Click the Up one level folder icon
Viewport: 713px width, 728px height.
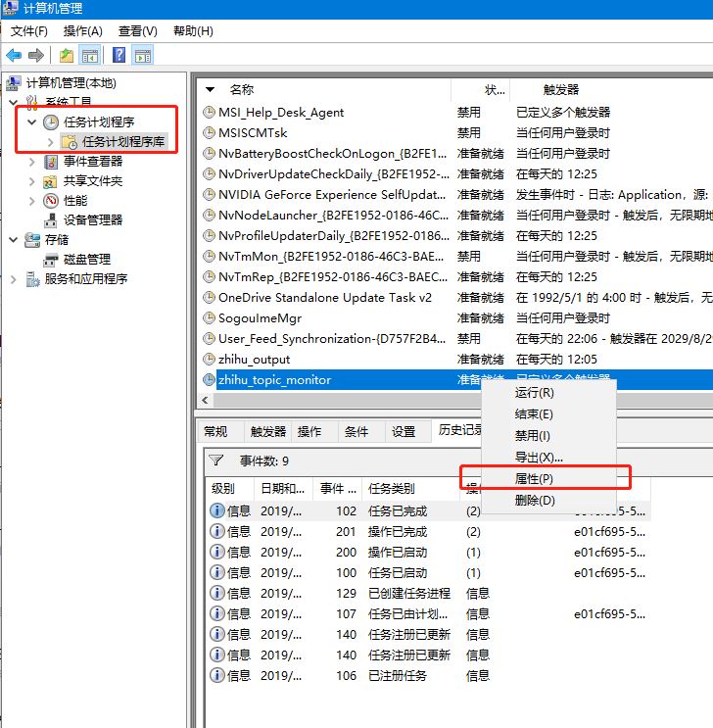(x=66, y=56)
